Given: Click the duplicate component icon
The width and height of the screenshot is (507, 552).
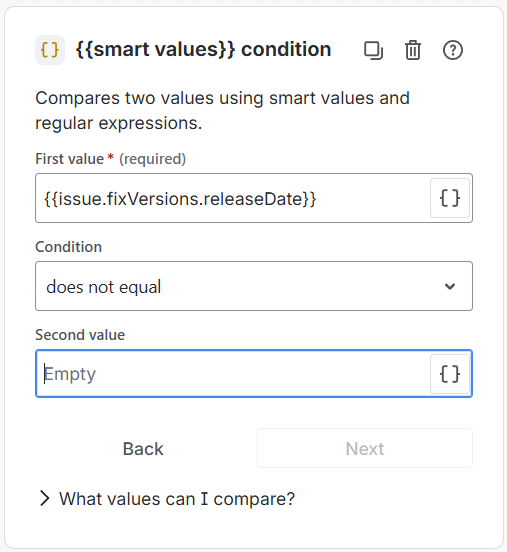Looking at the screenshot, I should [373, 50].
